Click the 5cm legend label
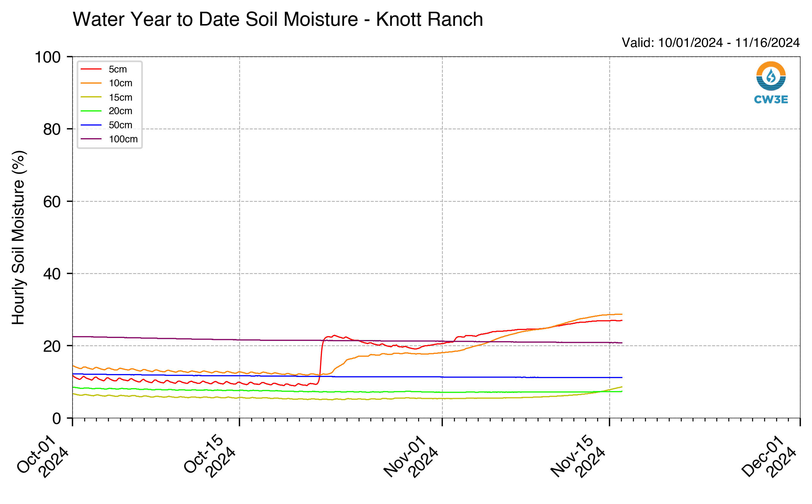The height and width of the screenshot is (504, 812). pyautogui.click(x=118, y=69)
